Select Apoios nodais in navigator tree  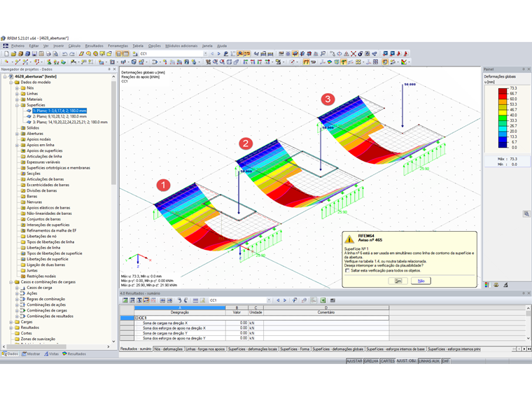click(38, 139)
